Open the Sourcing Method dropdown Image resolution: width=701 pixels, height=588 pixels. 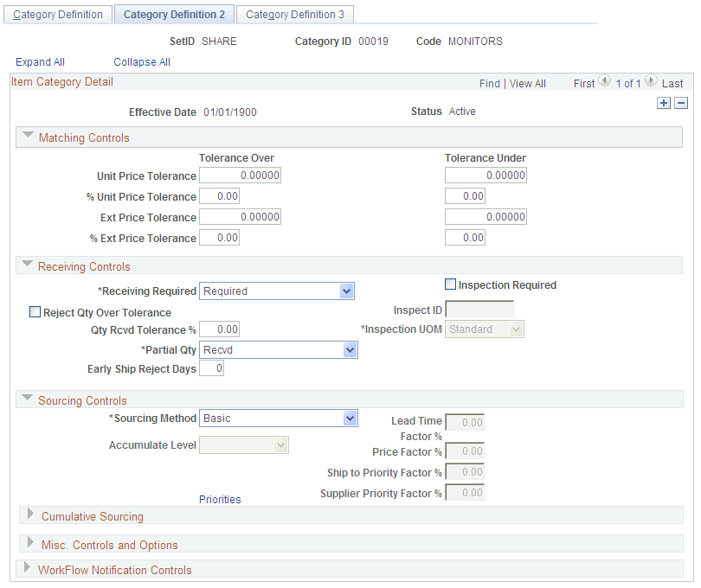[x=350, y=418]
